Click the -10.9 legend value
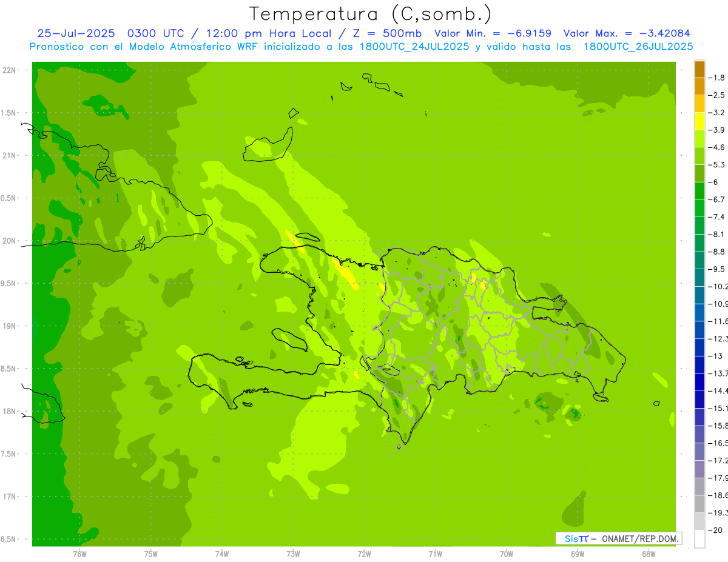This screenshot has height=562, width=728. pyautogui.click(x=718, y=304)
